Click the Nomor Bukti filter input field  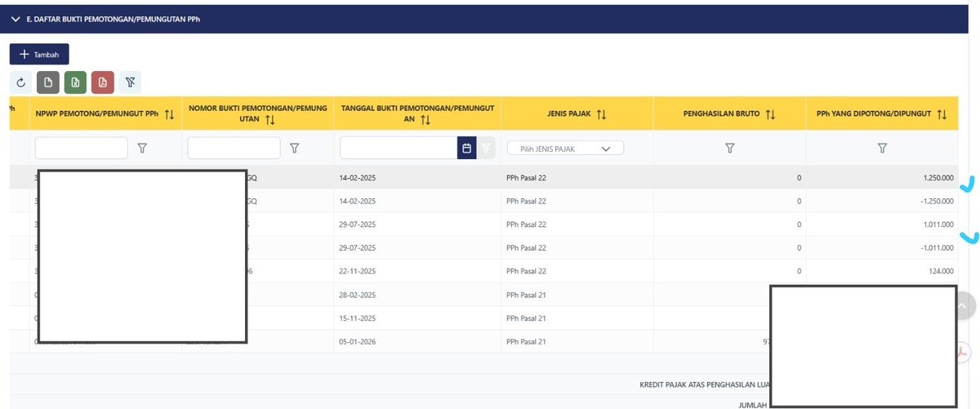pos(234,148)
